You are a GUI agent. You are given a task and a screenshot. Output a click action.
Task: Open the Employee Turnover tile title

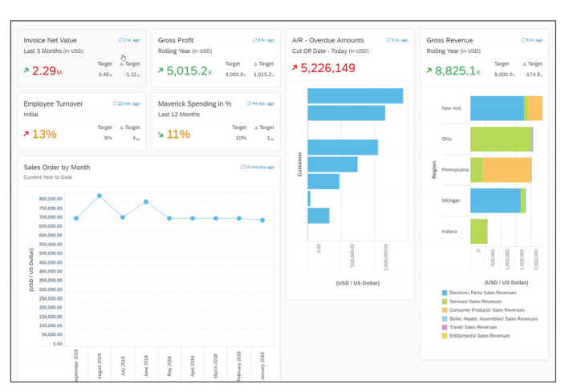pyautogui.click(x=53, y=104)
